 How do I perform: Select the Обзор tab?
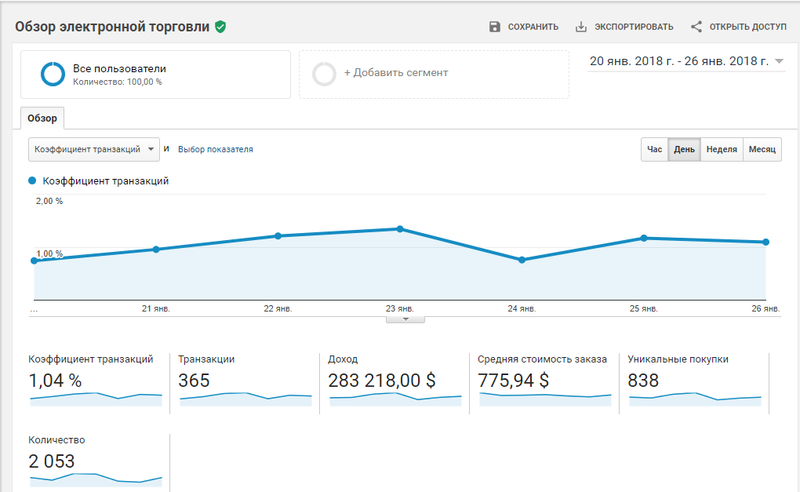[42, 118]
